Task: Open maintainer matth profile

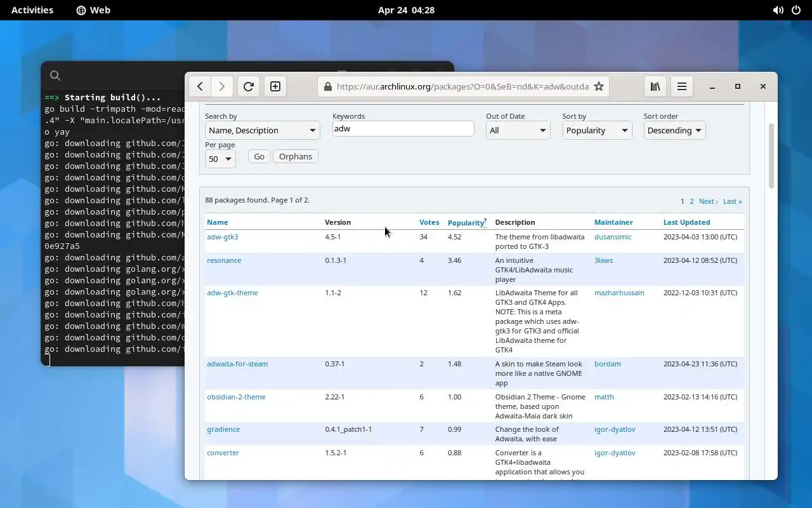Action: (x=604, y=397)
